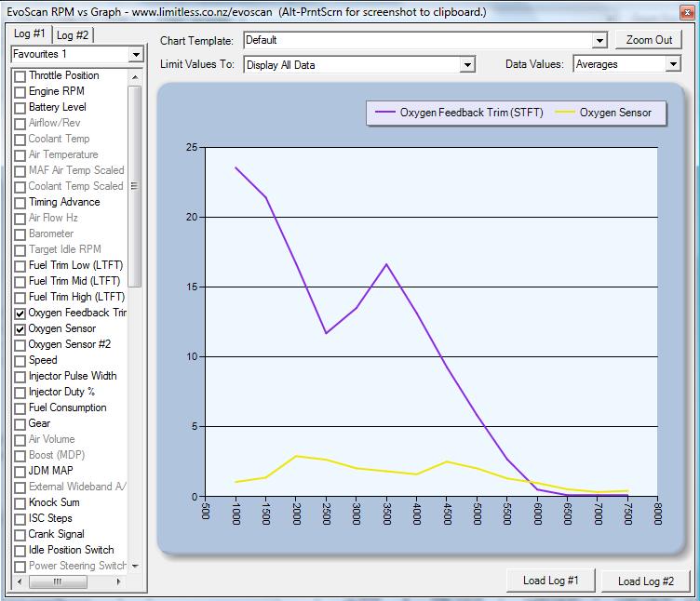Viewport: 700px width, 601px height.
Task: Tick the Coolant Temp Scaled checkbox
Action: click(20, 187)
